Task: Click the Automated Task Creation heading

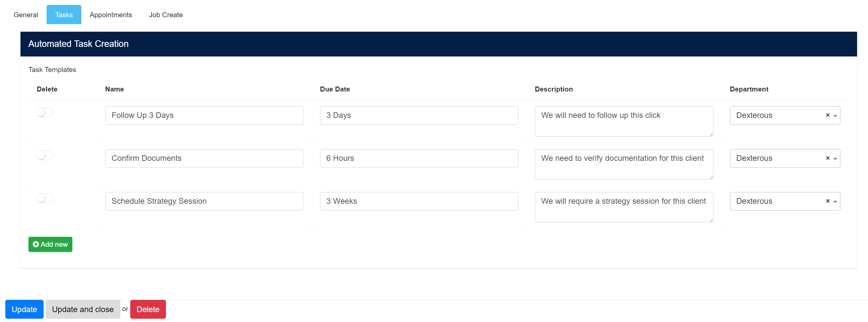Action: (x=78, y=44)
